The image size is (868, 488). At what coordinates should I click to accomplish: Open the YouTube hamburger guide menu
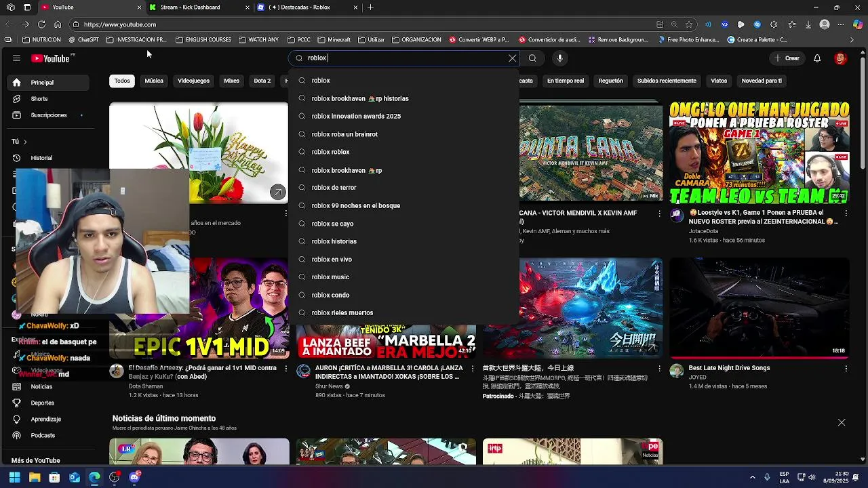(16, 58)
